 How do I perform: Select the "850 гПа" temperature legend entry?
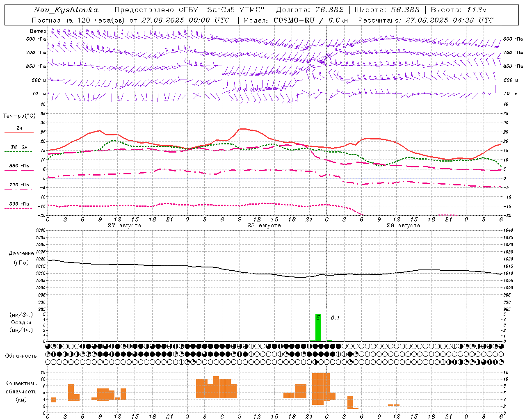coord(19,166)
